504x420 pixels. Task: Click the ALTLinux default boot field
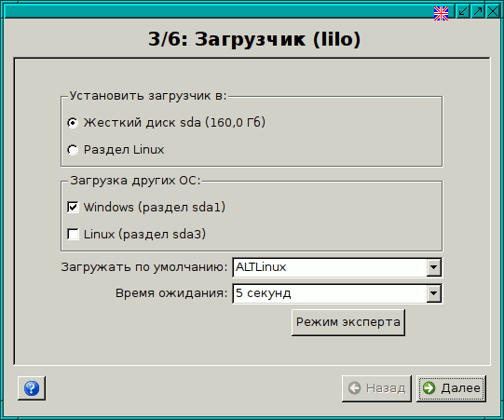[337, 267]
